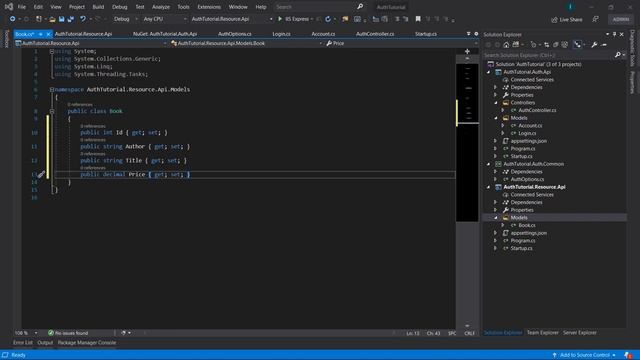This screenshot has width=640, height=360.
Task: Open the AuthTutorial.Resource.Api.Models.Book type dropdown
Action: (247, 43)
